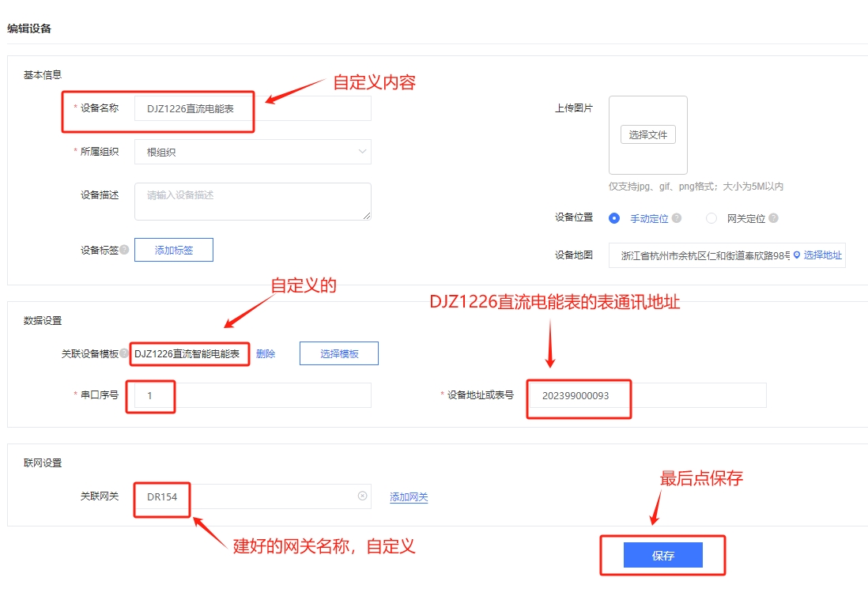This screenshot has width=868, height=600.
Task: Click 添加网关 link
Action: 409,497
